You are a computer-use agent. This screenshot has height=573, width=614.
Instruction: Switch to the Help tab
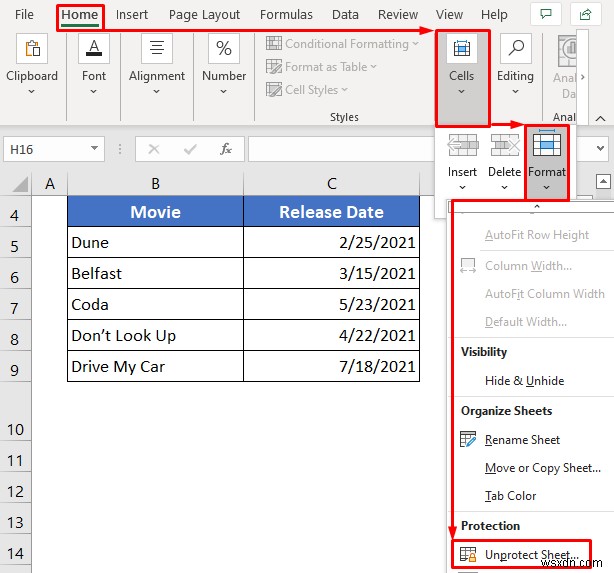point(494,15)
